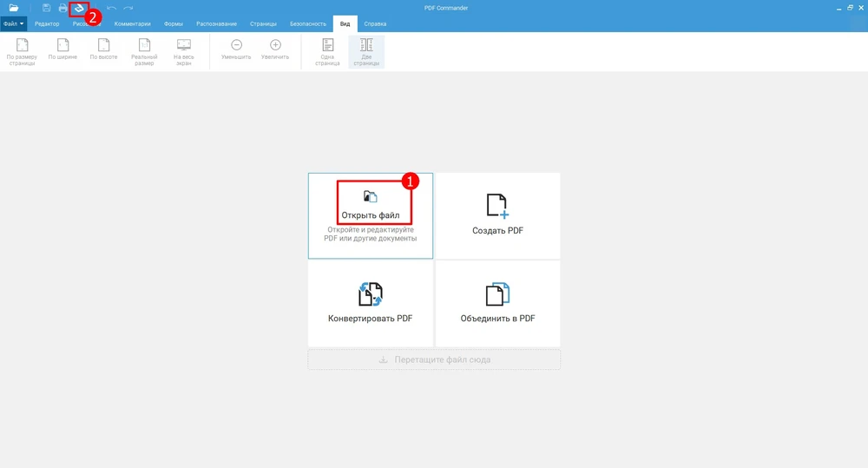Open the Редактор tab
Viewport: 868px width, 468px height.
[x=47, y=24]
